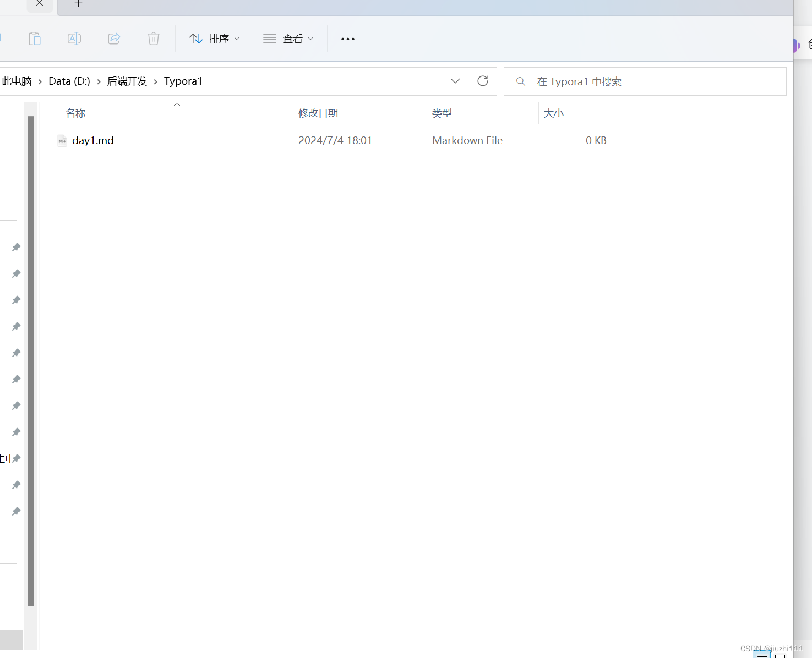The width and height of the screenshot is (812, 658).
Task: Toggle sort order on the 名称 column
Action: 75,113
